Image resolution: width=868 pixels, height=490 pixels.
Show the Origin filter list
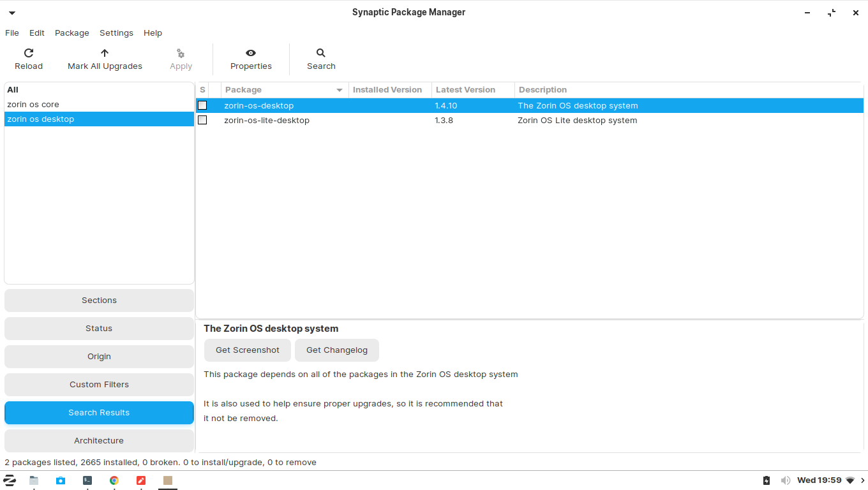click(x=99, y=357)
